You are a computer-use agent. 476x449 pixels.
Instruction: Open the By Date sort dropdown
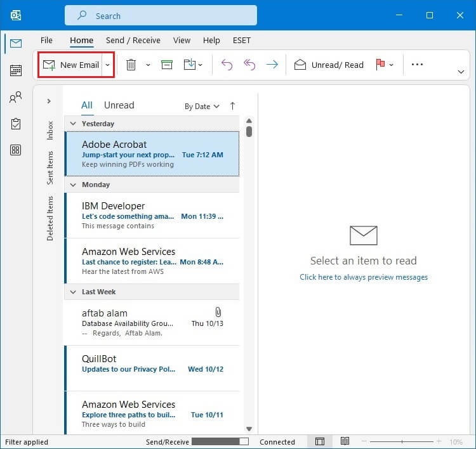pyautogui.click(x=202, y=107)
